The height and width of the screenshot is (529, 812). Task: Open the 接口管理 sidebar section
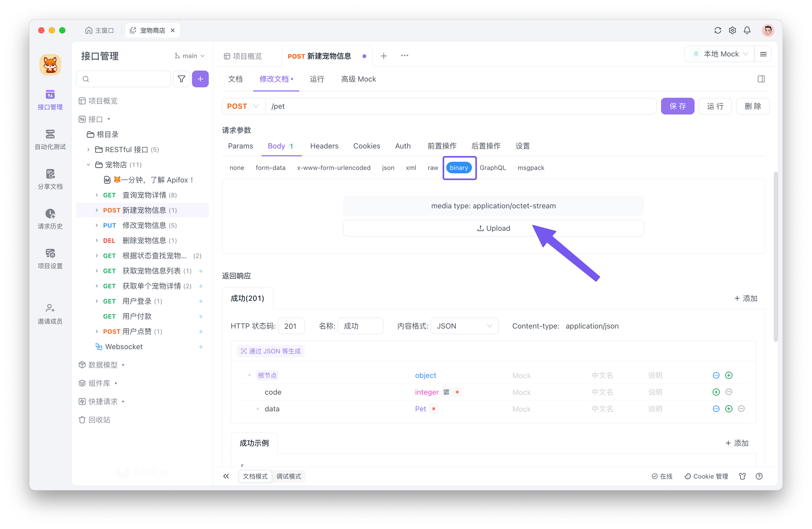tap(50, 100)
